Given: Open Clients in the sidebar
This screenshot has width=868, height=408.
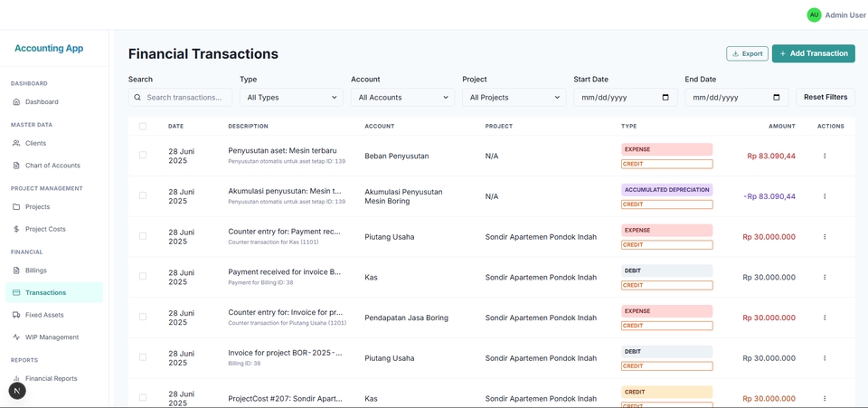Looking at the screenshot, I should [54, 143].
